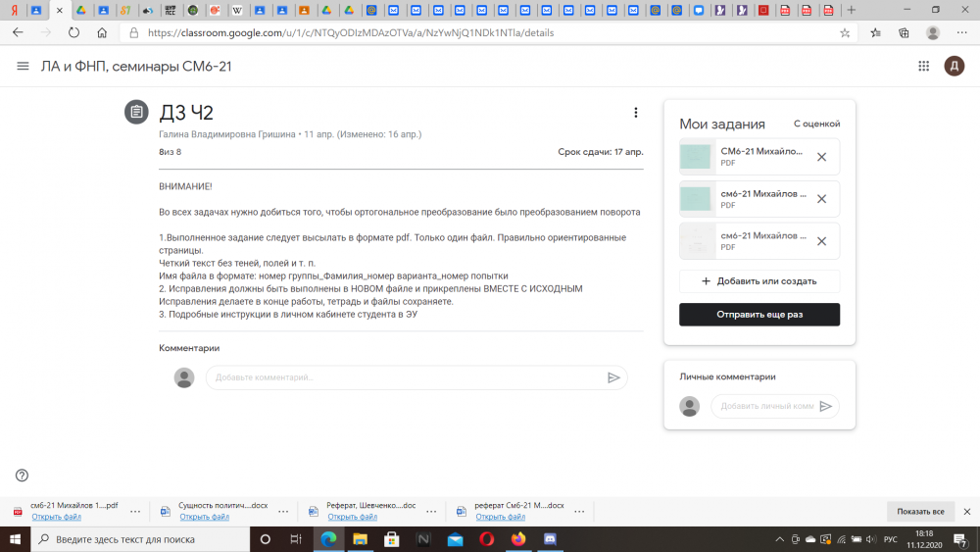Go back with browser back arrow
The image size is (980, 552).
coord(18,32)
